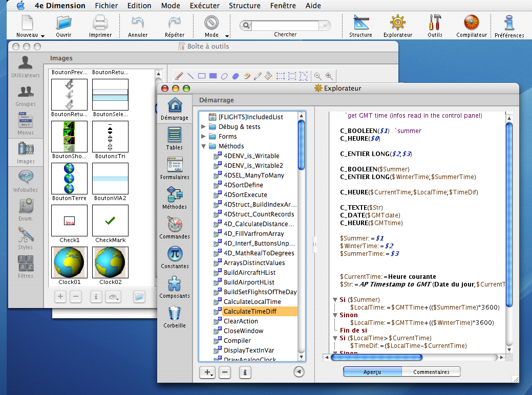The image size is (532, 395).
Task: Open Filtres in the Boîte à outils
Action: [26, 267]
